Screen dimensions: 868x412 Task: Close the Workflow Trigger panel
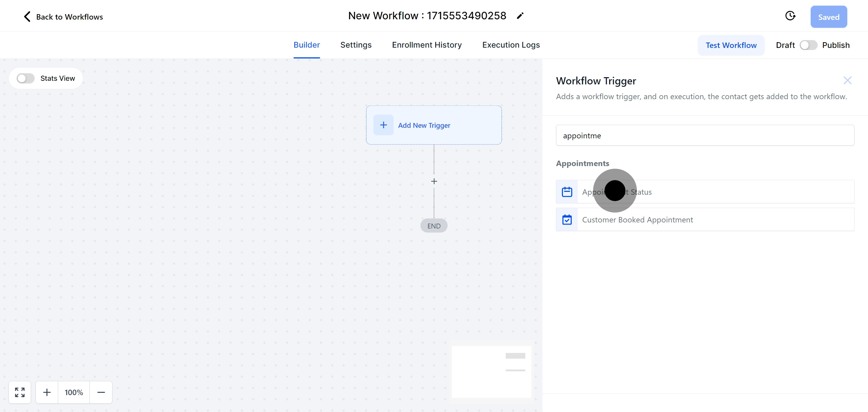click(x=847, y=80)
